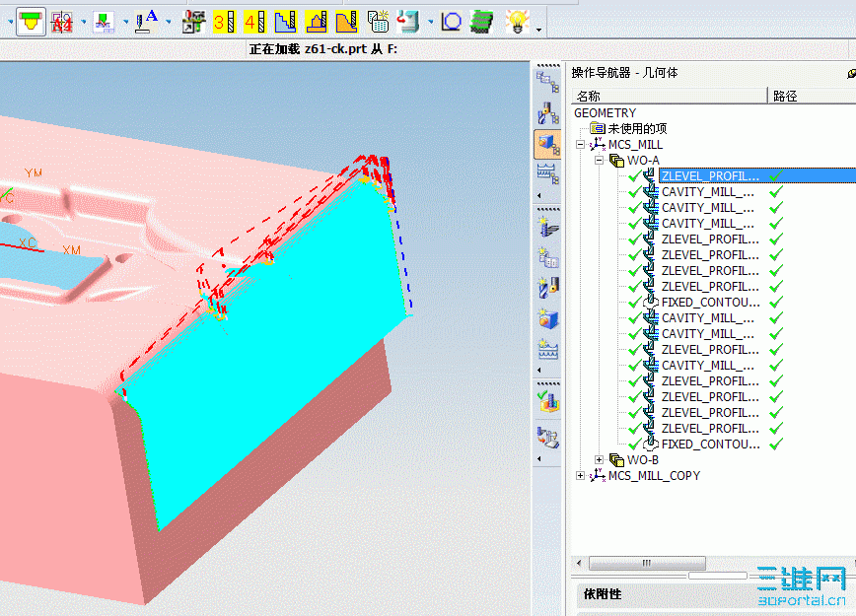Select the MCS_MILL coordinate system item
Image resolution: width=856 pixels, height=616 pixels.
pyautogui.click(x=635, y=145)
